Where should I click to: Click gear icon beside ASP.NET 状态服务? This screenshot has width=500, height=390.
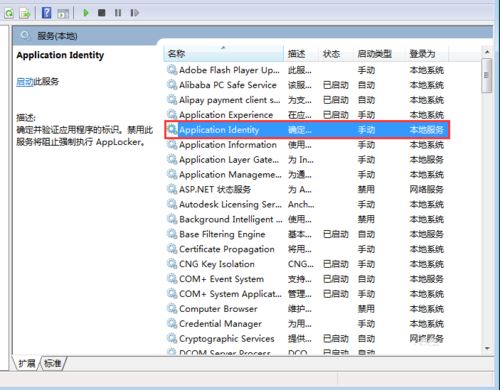click(172, 189)
